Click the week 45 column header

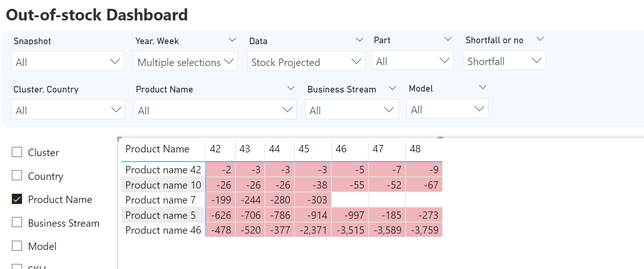[x=312, y=149]
